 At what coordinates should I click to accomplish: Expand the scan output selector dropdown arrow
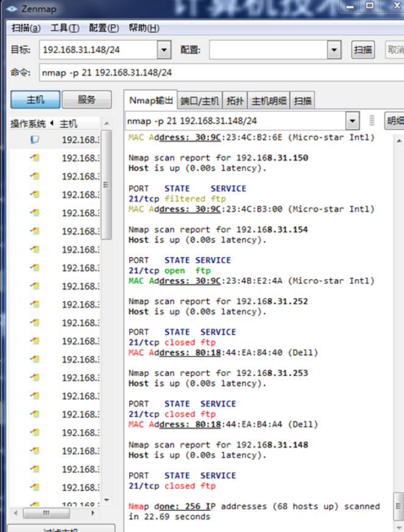coord(352,121)
